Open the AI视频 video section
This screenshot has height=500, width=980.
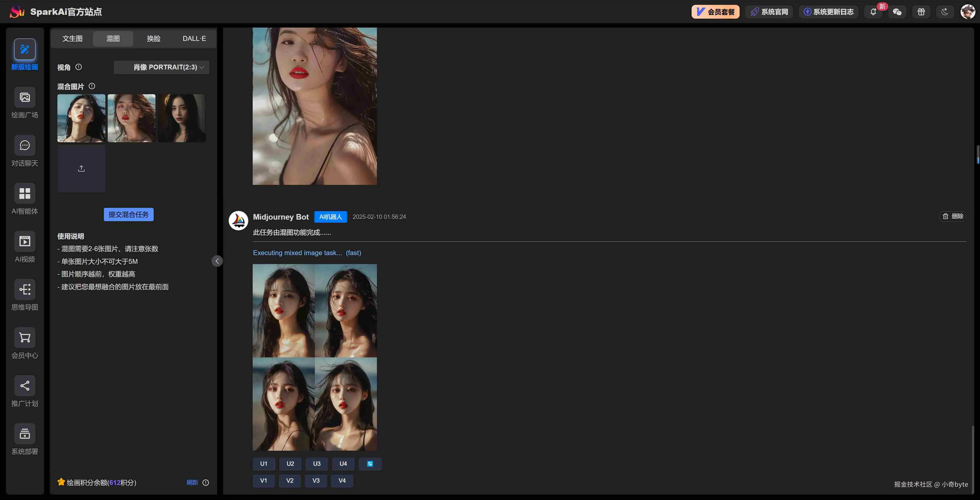tap(25, 241)
